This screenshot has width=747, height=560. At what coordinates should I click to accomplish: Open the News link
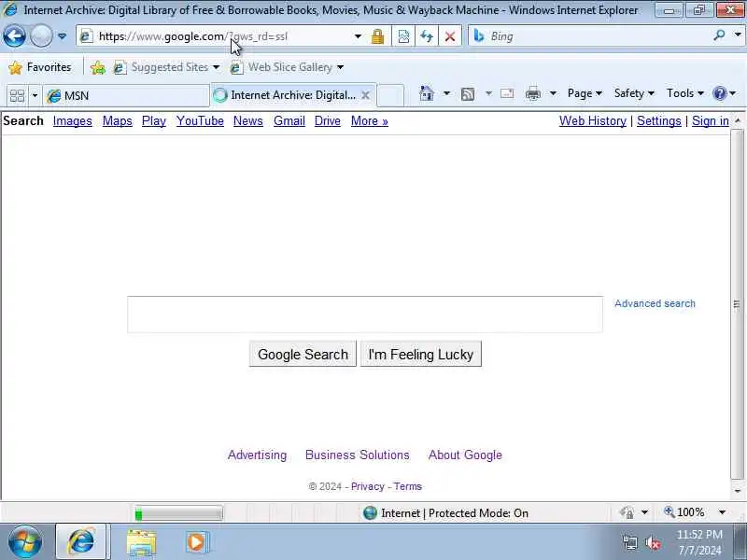coord(248,121)
